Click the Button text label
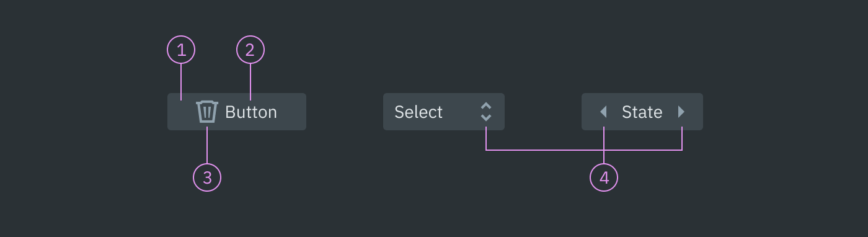 251,112
